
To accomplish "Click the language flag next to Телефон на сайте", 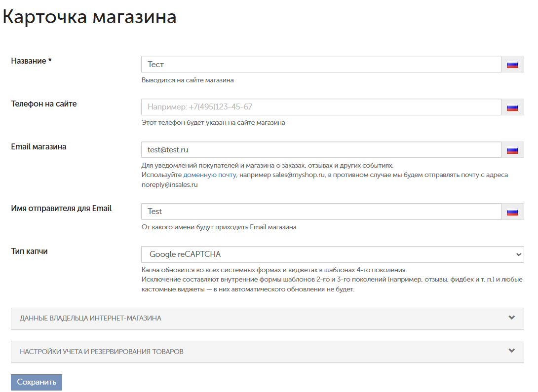I will click(512, 107).
